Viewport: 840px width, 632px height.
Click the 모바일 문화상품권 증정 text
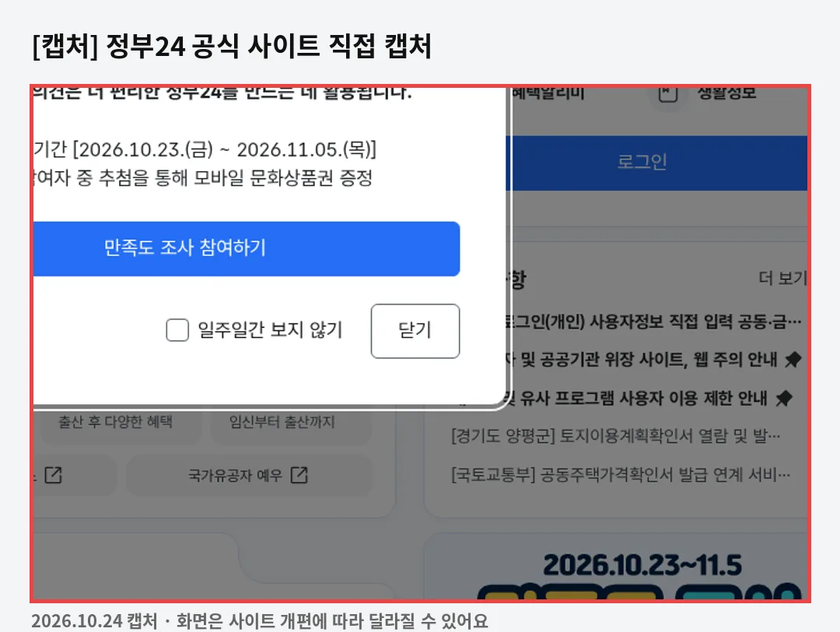pyautogui.click(x=283, y=178)
